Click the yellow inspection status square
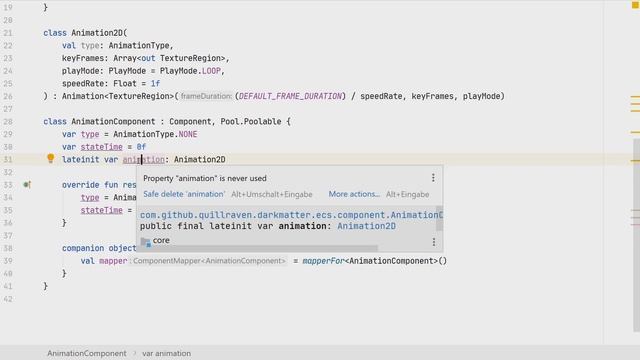 (x=636, y=5)
